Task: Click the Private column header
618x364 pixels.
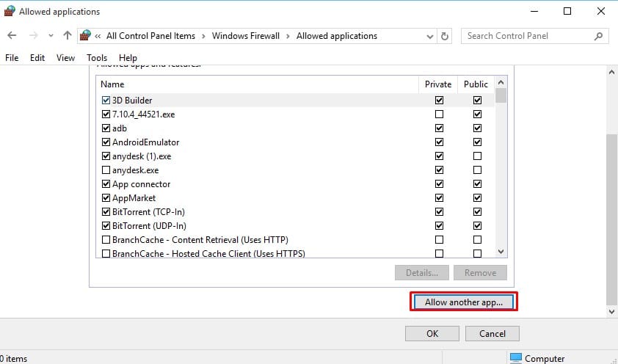Action: (x=438, y=84)
